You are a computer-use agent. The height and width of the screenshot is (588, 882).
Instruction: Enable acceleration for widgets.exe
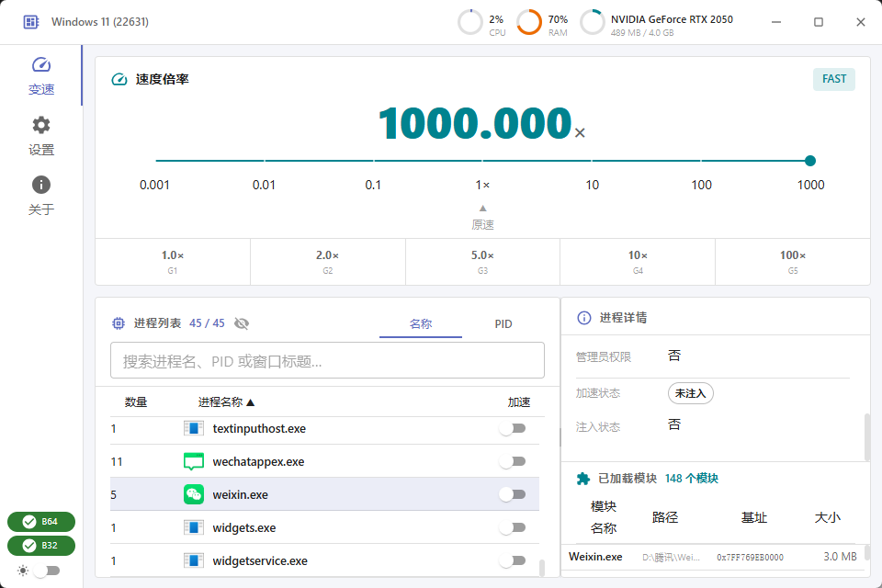pos(513,527)
